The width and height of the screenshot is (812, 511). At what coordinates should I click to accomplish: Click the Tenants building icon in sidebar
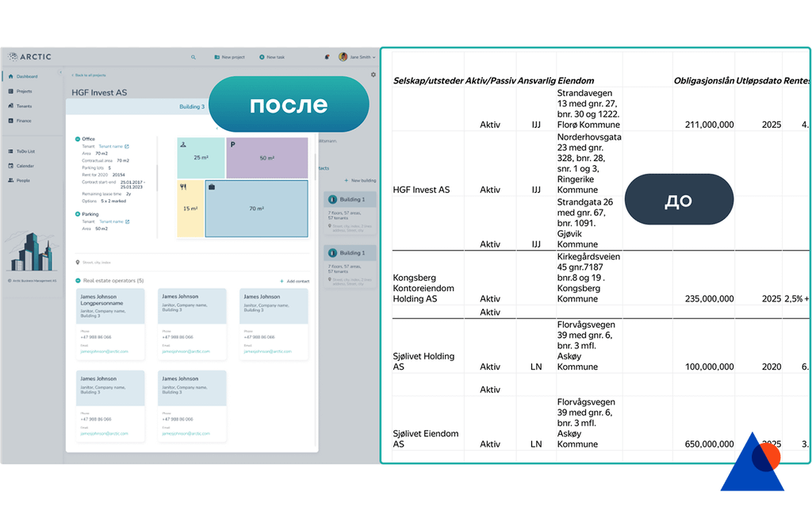(x=11, y=106)
